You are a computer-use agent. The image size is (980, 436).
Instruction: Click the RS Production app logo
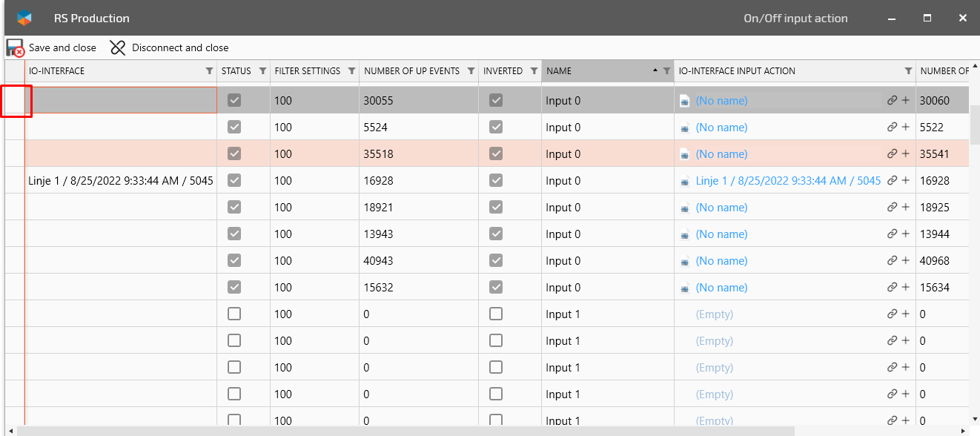coord(24,18)
